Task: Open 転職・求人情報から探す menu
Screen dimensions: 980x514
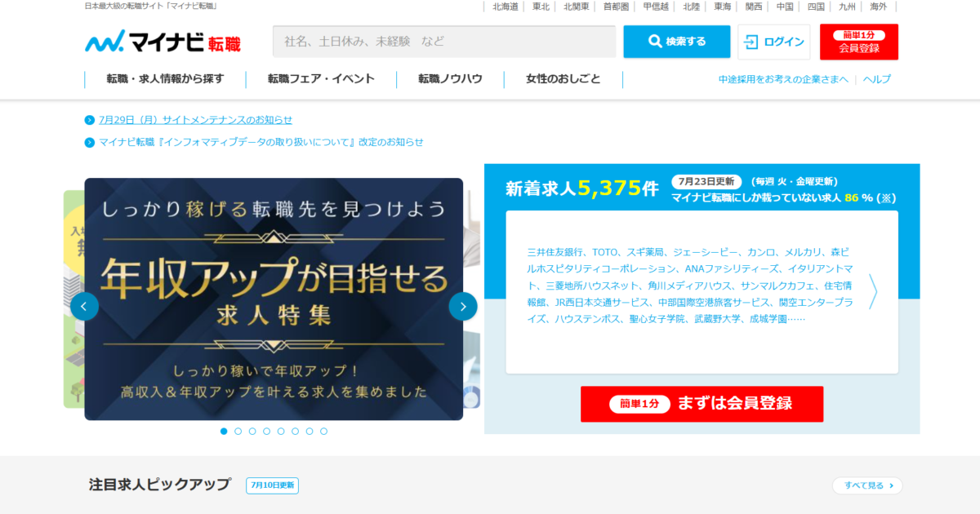Action: [165, 79]
